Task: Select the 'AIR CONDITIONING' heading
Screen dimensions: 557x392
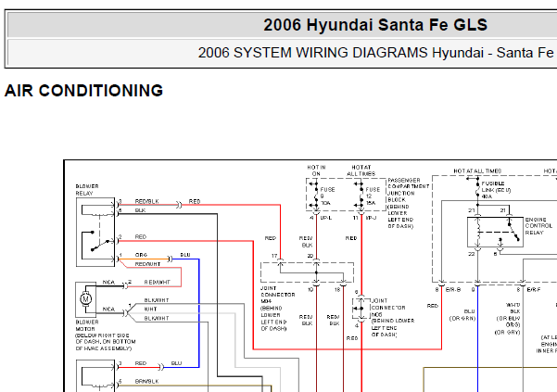Action: coord(83,91)
